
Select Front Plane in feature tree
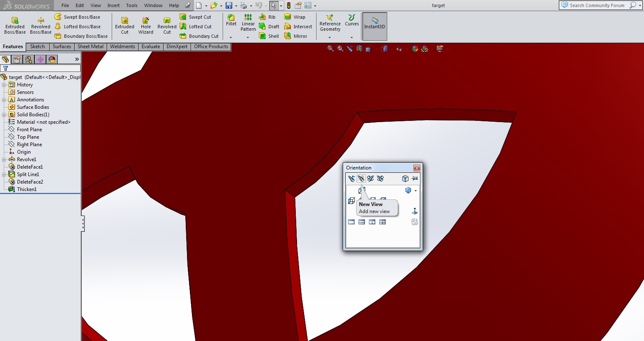tap(29, 130)
